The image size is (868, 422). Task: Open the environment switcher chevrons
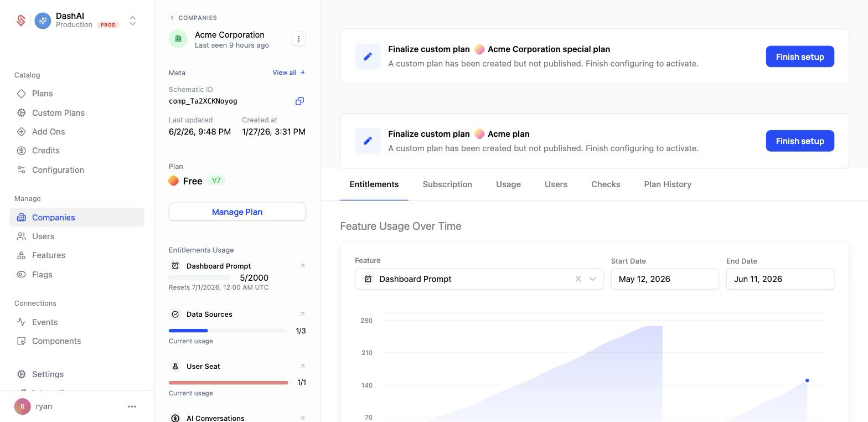coord(133,20)
